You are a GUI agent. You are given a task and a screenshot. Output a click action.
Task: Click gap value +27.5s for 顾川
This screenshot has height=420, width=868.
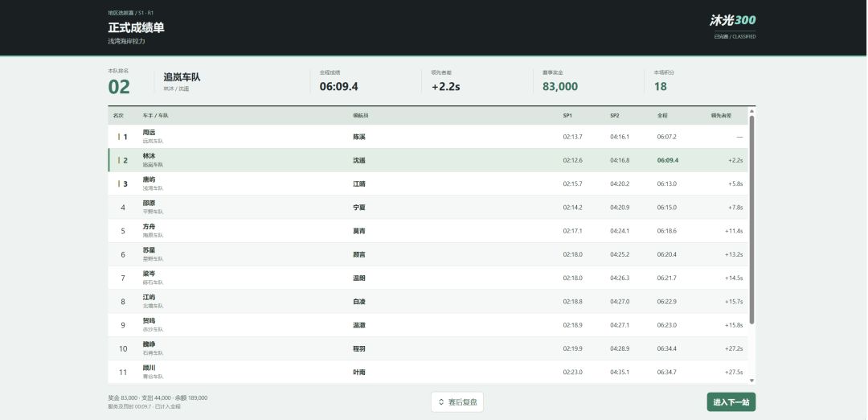point(734,373)
